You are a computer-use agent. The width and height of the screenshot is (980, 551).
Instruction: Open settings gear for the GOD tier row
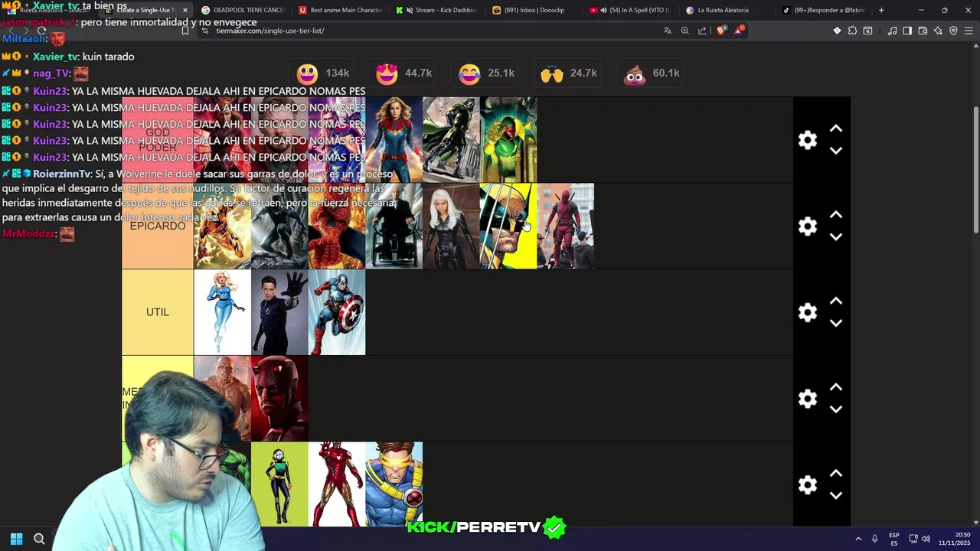coord(808,140)
